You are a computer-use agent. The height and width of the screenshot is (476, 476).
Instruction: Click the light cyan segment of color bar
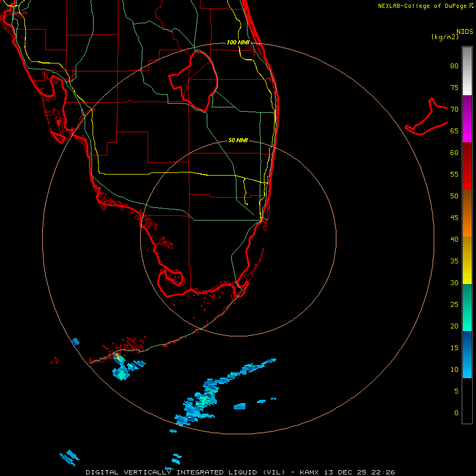pos(467,367)
